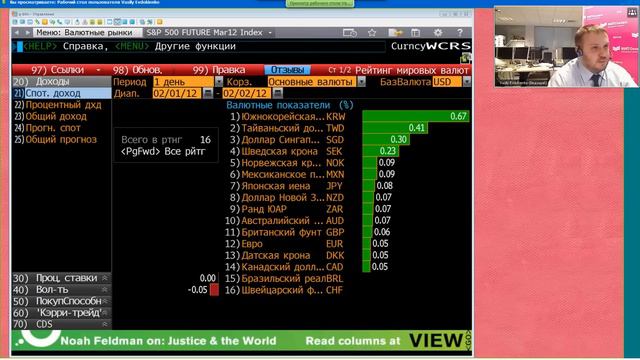Select 25) Общий прогноз
The image size is (640, 360).
[56, 140]
